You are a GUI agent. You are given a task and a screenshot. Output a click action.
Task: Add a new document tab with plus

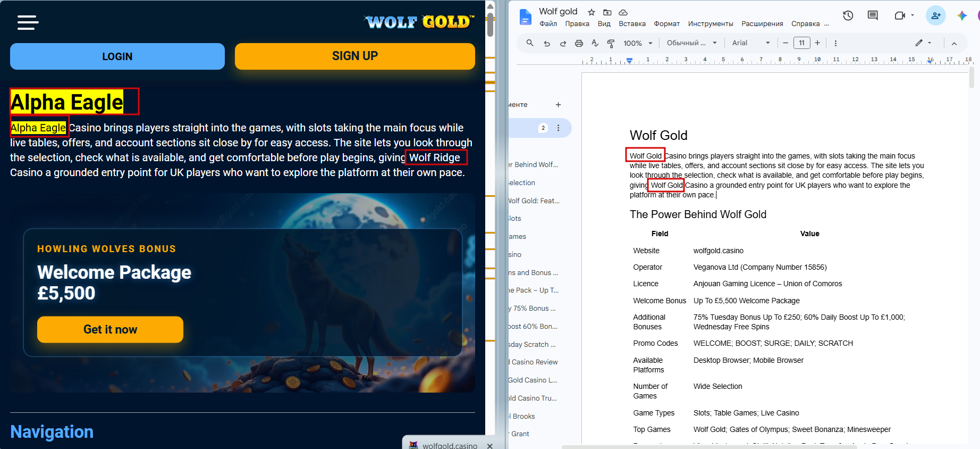coord(558,105)
